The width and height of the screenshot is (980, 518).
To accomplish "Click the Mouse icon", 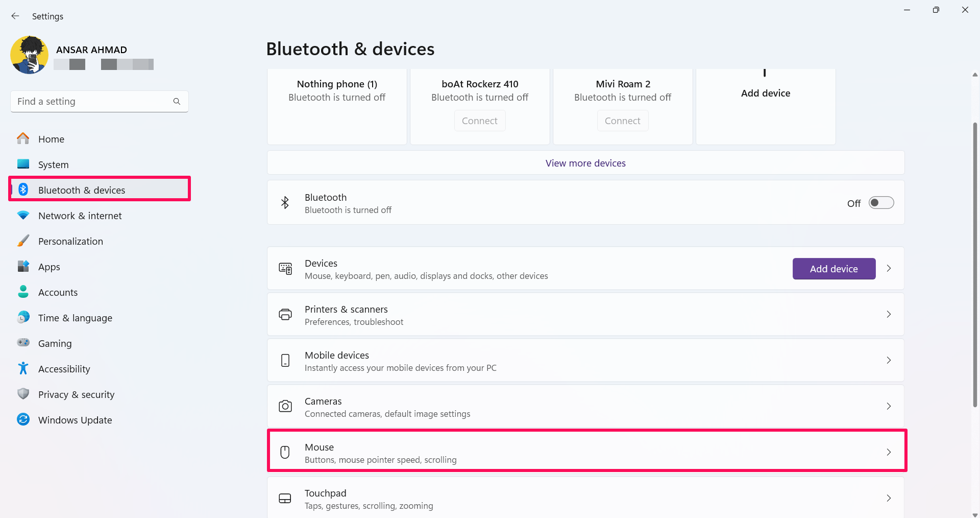I will [x=285, y=452].
